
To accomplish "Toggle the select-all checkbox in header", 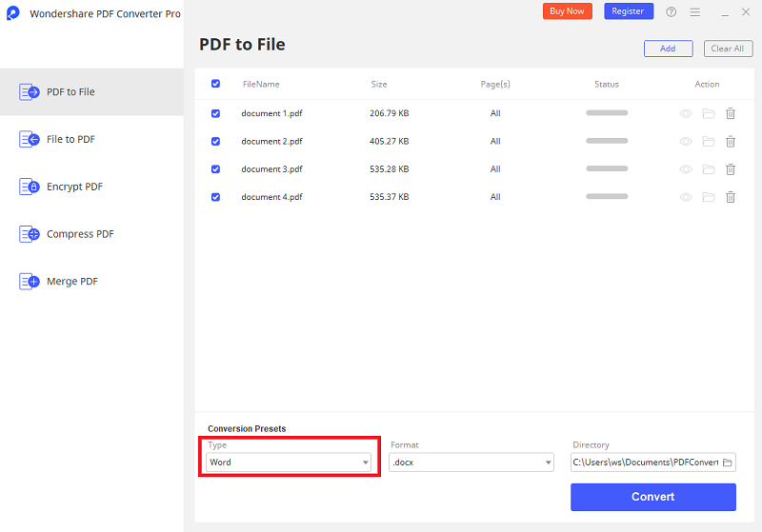I will tap(216, 84).
